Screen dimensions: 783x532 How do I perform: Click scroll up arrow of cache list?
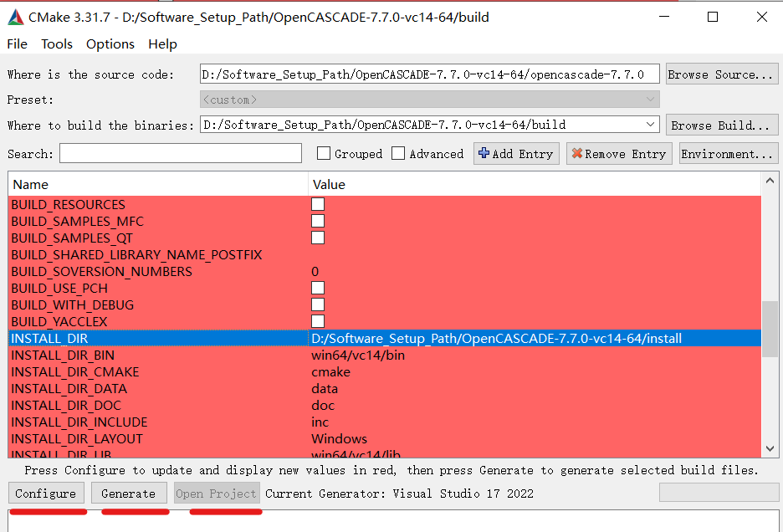click(x=770, y=181)
